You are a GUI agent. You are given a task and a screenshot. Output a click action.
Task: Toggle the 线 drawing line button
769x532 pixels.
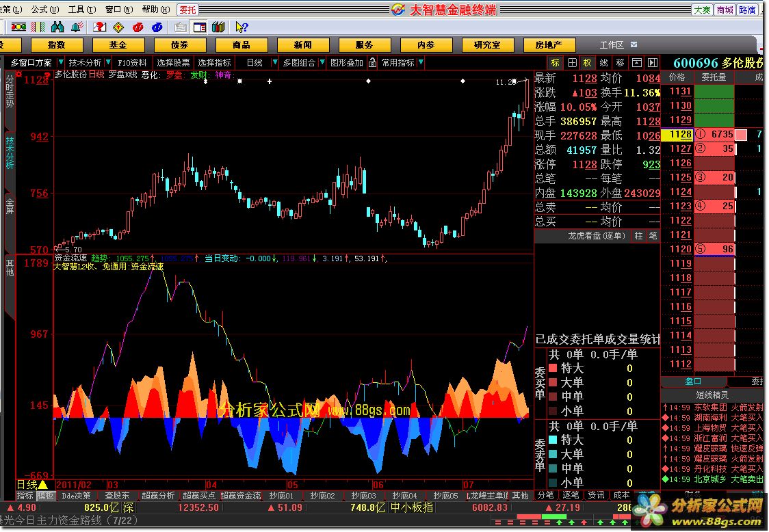[603, 62]
